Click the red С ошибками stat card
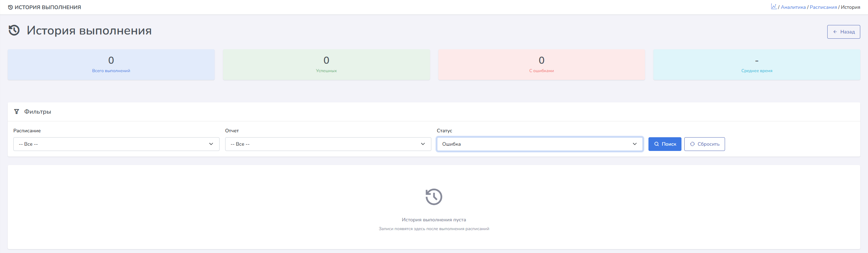 (x=541, y=65)
